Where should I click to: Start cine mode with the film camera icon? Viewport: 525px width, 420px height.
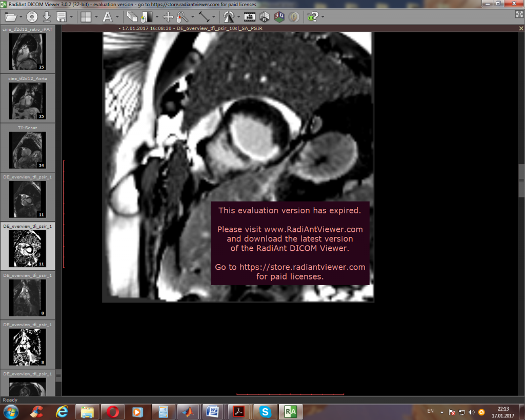tap(250, 17)
